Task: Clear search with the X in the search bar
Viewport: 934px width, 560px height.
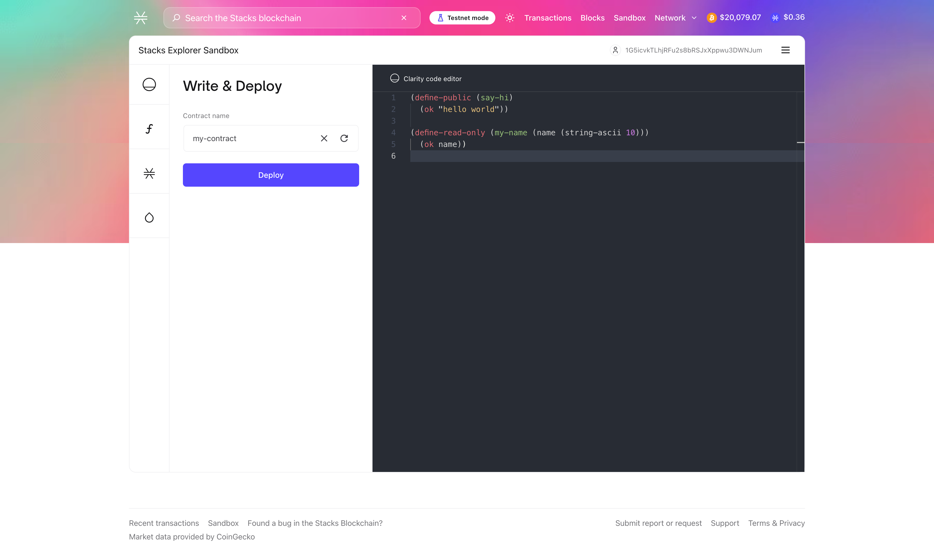Action: [404, 18]
